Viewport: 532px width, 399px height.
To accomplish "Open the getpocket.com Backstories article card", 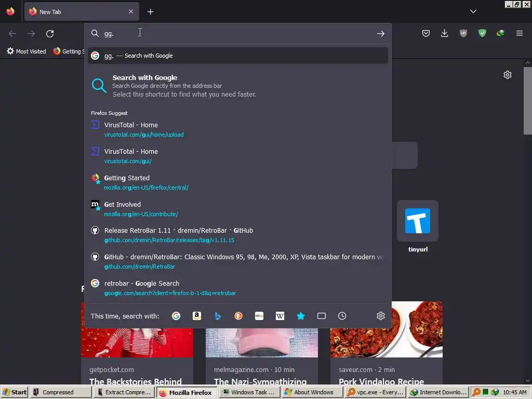I will [137, 356].
